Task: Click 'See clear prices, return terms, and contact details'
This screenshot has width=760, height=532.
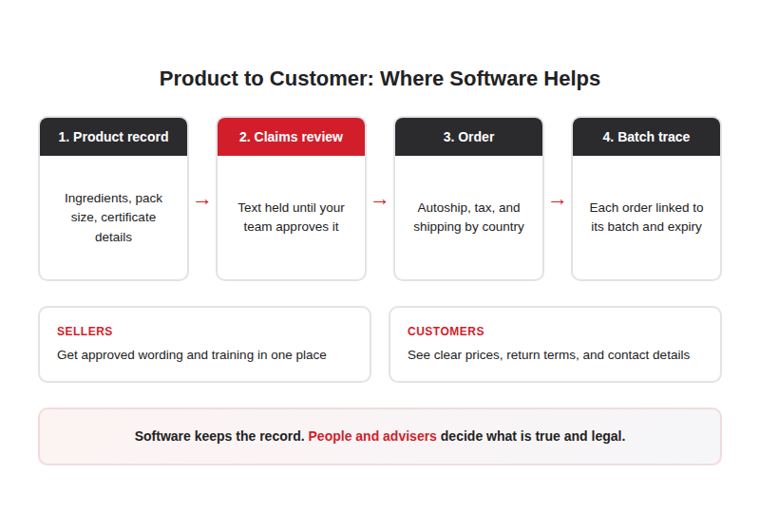Action: click(548, 354)
